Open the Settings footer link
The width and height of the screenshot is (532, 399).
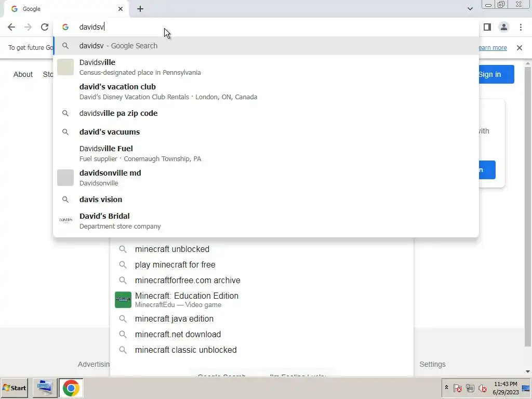432,364
